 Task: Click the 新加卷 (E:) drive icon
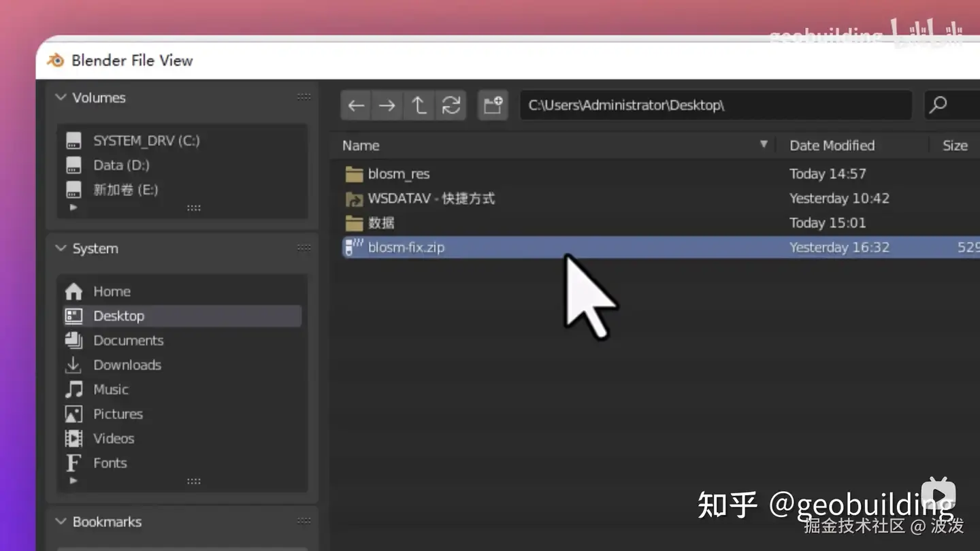(73, 190)
